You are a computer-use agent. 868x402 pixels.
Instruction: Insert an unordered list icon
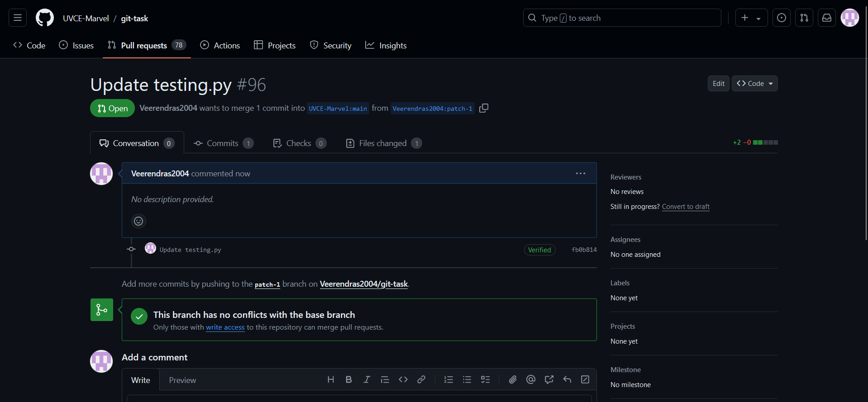coord(467,379)
